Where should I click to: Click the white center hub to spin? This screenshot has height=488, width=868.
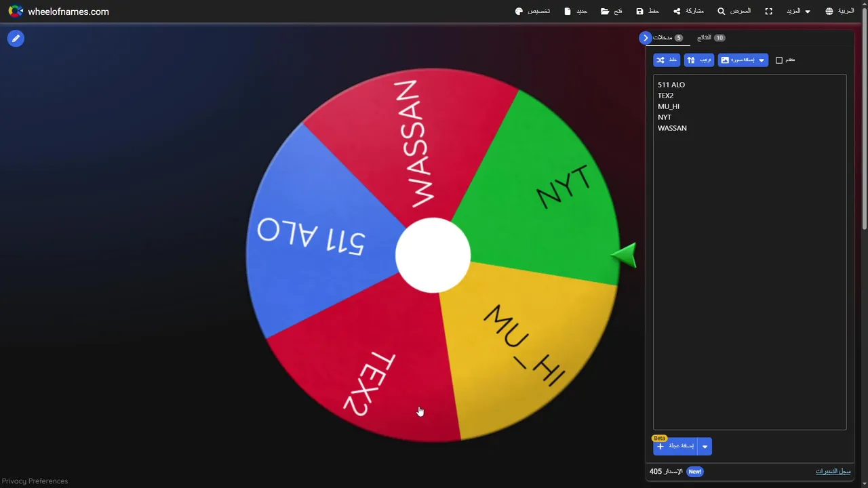(x=433, y=256)
